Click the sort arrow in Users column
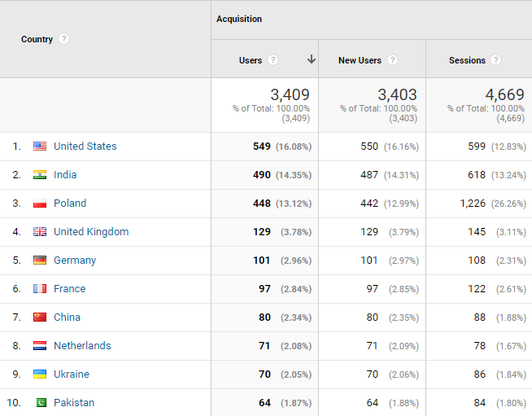This screenshot has width=532, height=416. coord(311,59)
